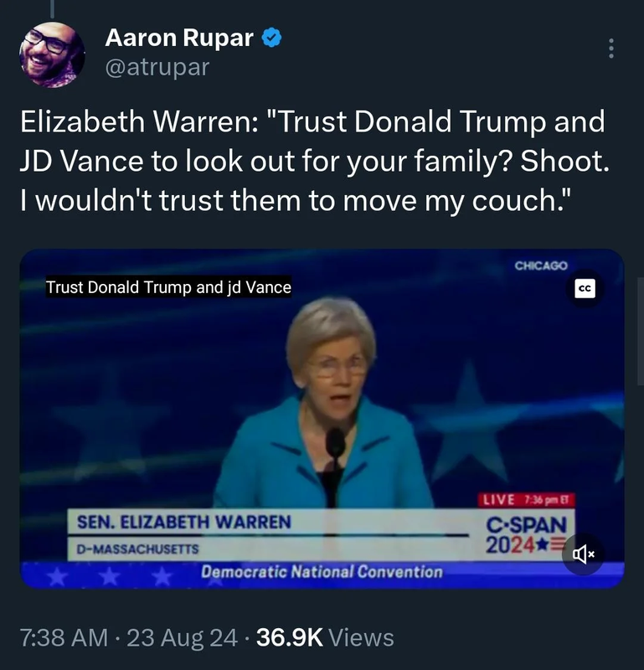Click the Democratic National Convention banner
644x670 pixels.
pyautogui.click(x=322, y=572)
